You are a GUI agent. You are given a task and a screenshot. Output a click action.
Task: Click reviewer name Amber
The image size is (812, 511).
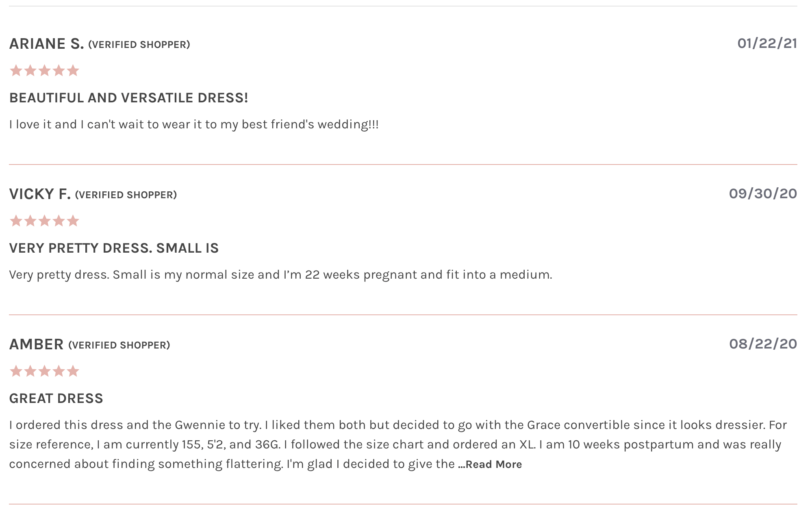pyautogui.click(x=36, y=344)
